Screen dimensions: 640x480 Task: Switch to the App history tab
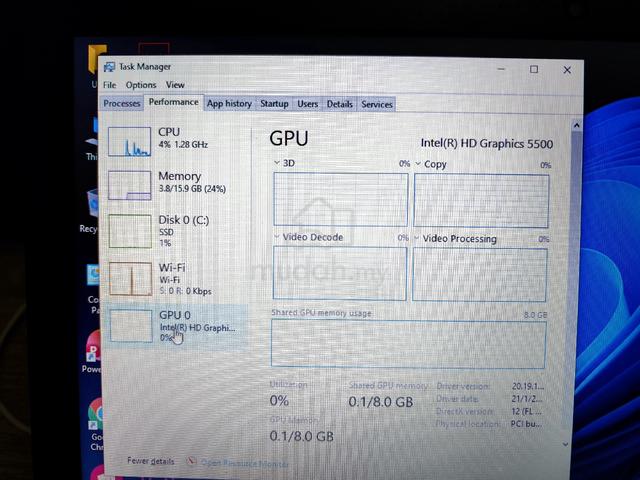point(229,104)
